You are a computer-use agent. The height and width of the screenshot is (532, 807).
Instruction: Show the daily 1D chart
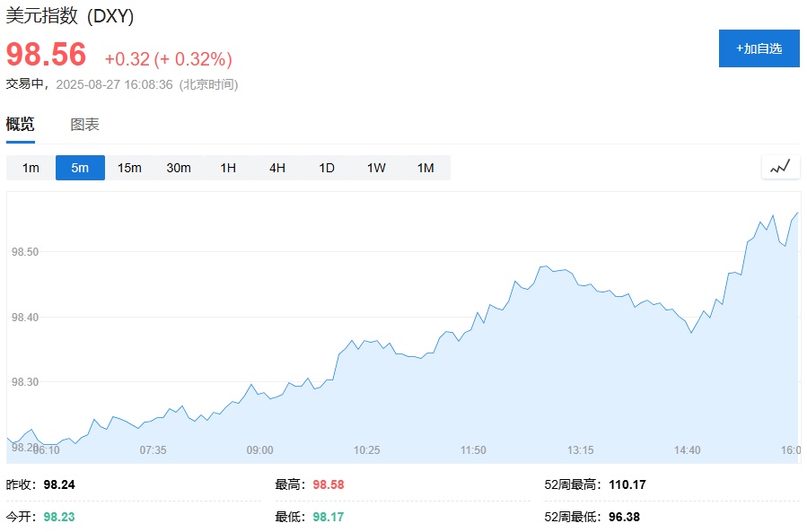[327, 168]
